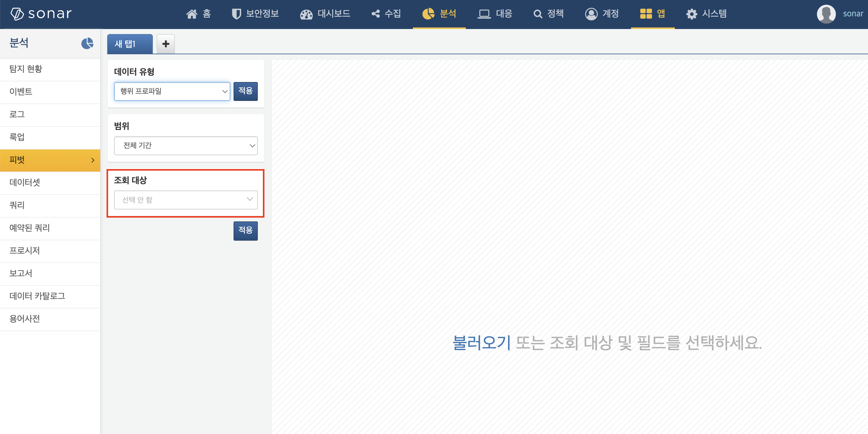Click the sonar username
Viewport: 868px width, 434px height.
pyautogui.click(x=853, y=14)
